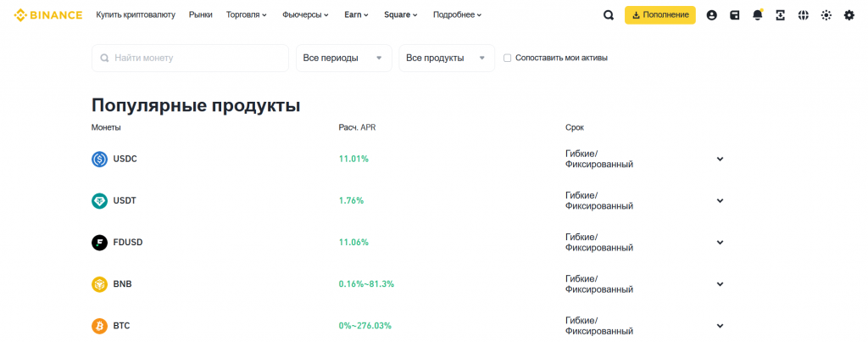Click the Binance logo
The image size is (868, 342).
pyautogui.click(x=48, y=15)
